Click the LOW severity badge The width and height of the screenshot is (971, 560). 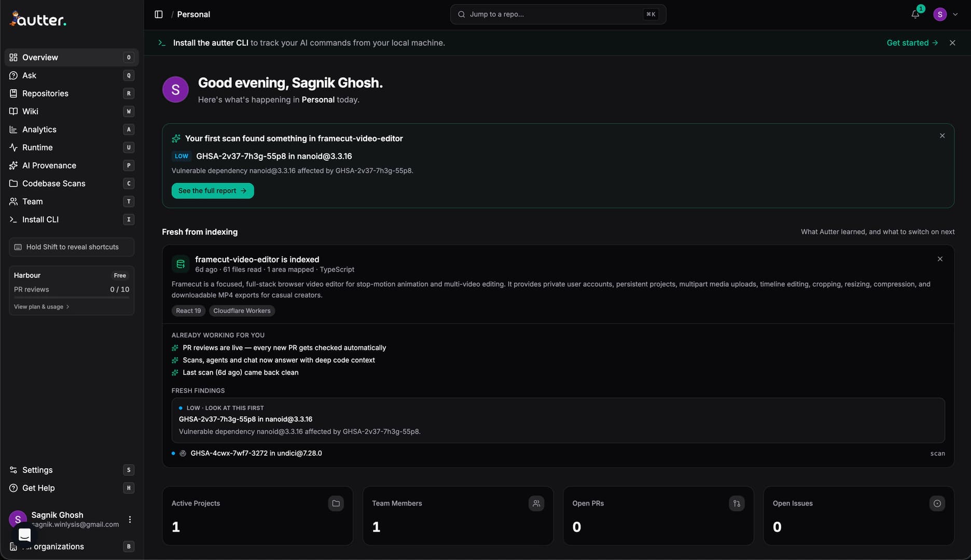182,157
